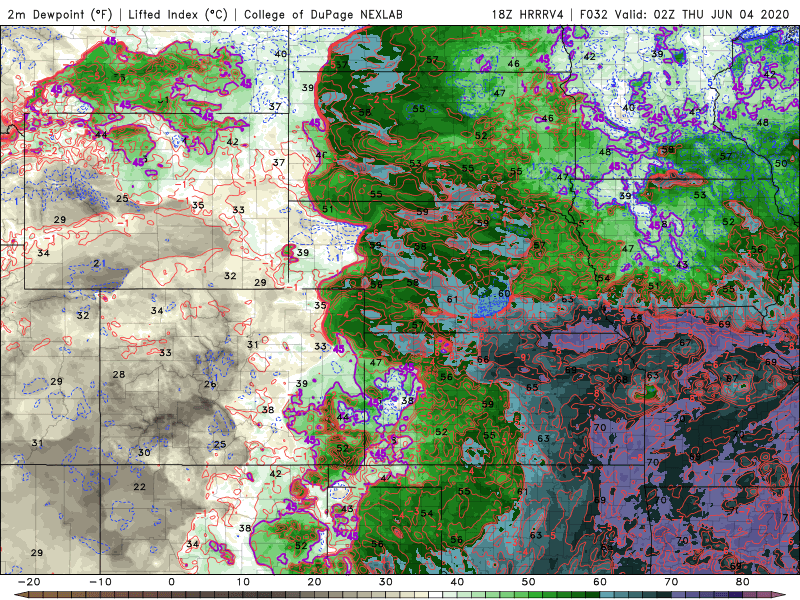The image size is (800, 600).
Task: Click the "F032 Valid: 02Z THU JUN 04 2020" text
Action: tap(685, 14)
